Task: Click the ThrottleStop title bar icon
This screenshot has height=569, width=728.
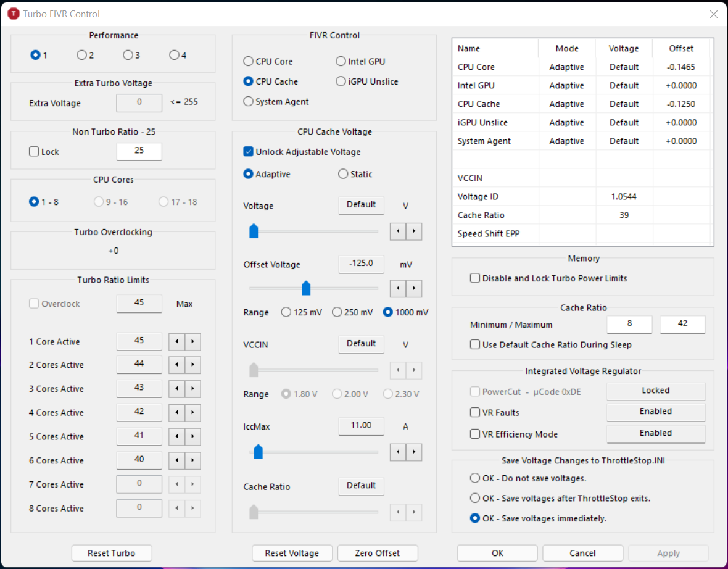Action: coord(13,14)
